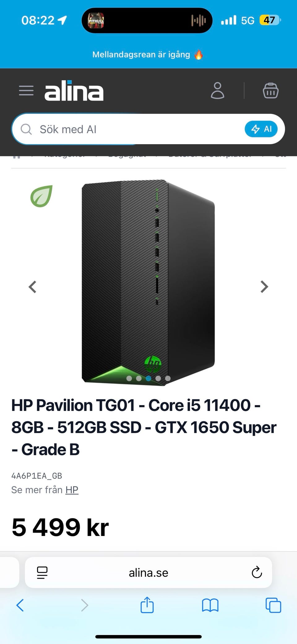Screen dimensions: 297x644
Task: Open the 'HP' brand link
Action: (72, 490)
